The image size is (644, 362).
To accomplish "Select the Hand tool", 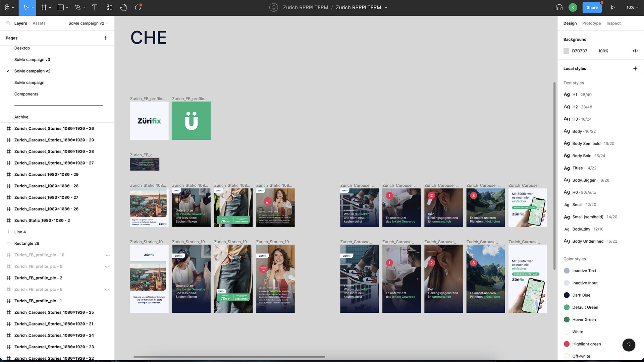I will pos(123,7).
